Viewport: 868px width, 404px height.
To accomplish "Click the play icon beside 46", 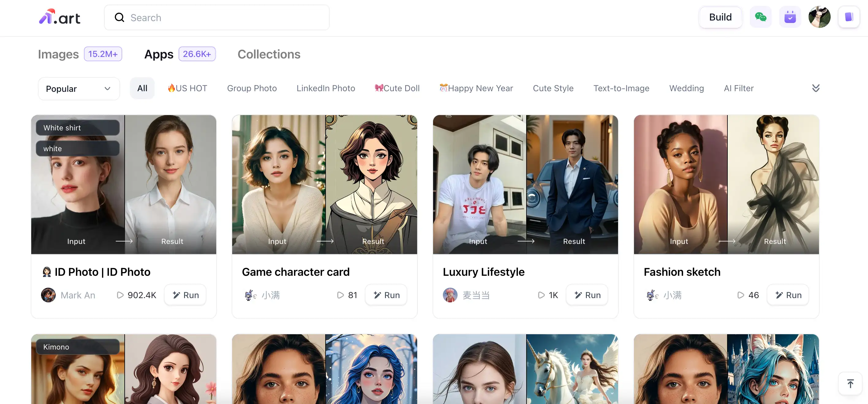I will coord(741,295).
